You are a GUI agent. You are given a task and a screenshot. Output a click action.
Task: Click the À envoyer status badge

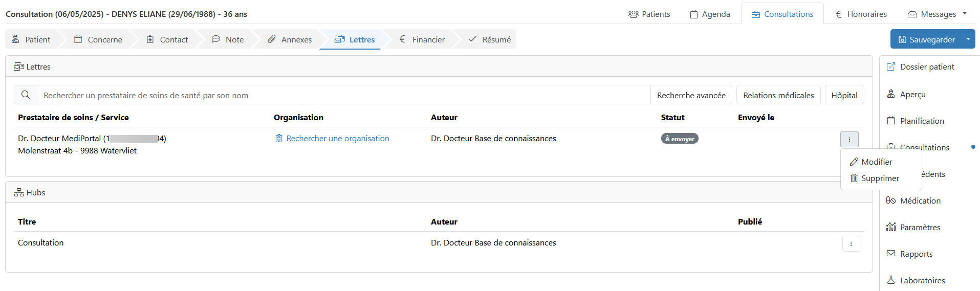[x=680, y=139]
